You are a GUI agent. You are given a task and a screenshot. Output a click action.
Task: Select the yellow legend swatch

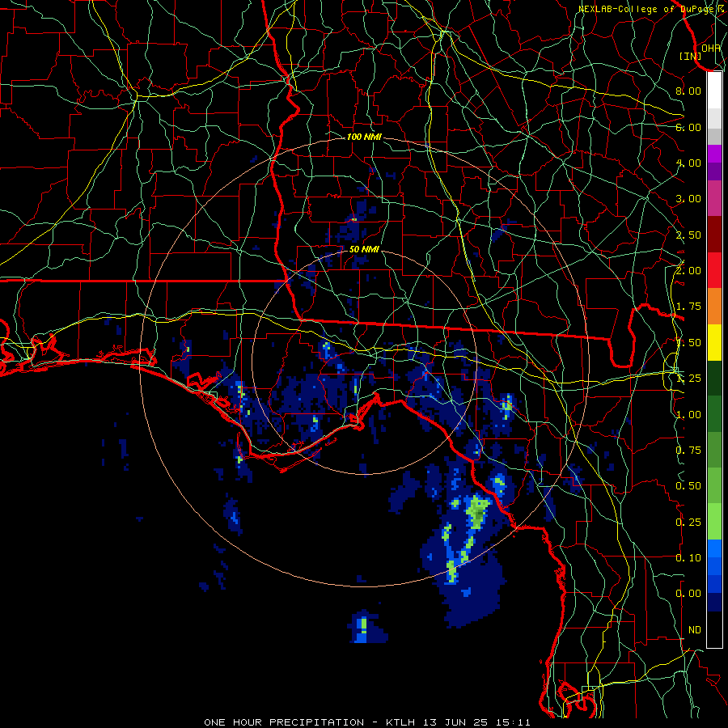pos(714,343)
